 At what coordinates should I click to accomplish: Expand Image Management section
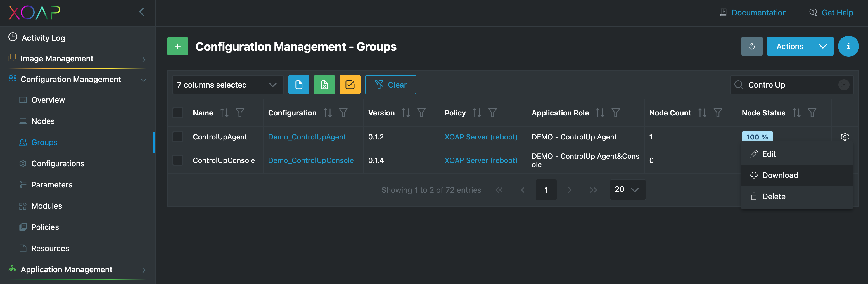77,59
